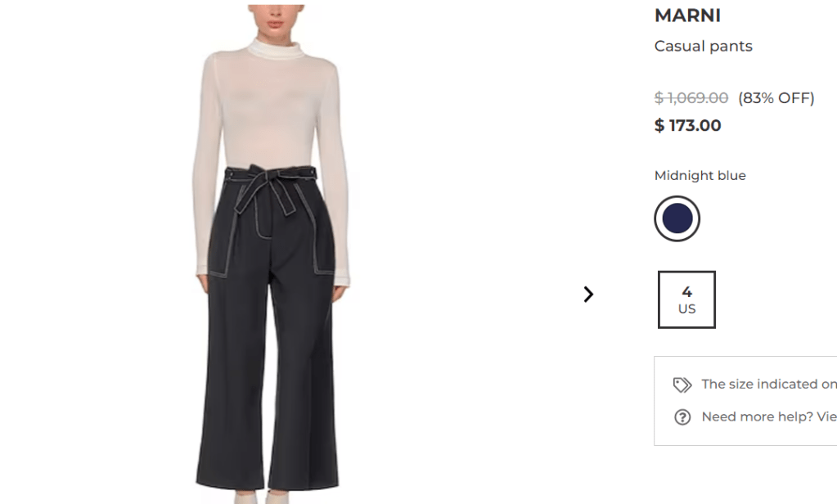Click the size indicated note text

(x=768, y=385)
